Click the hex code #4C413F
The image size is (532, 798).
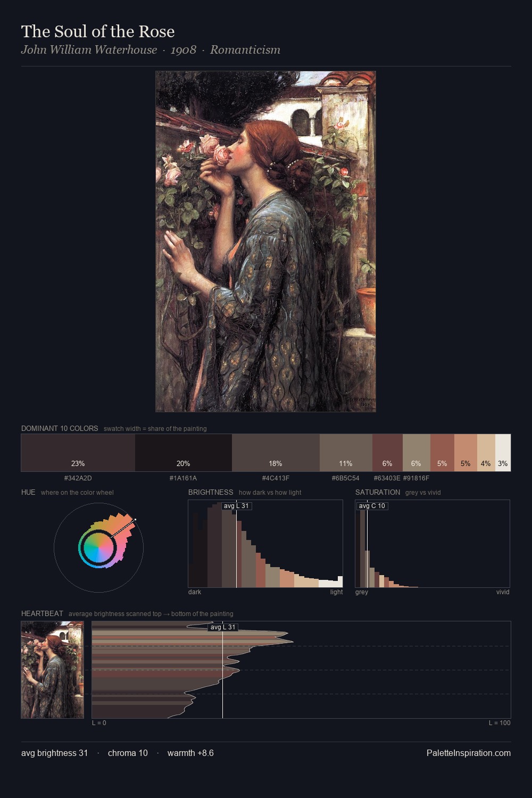(x=276, y=478)
